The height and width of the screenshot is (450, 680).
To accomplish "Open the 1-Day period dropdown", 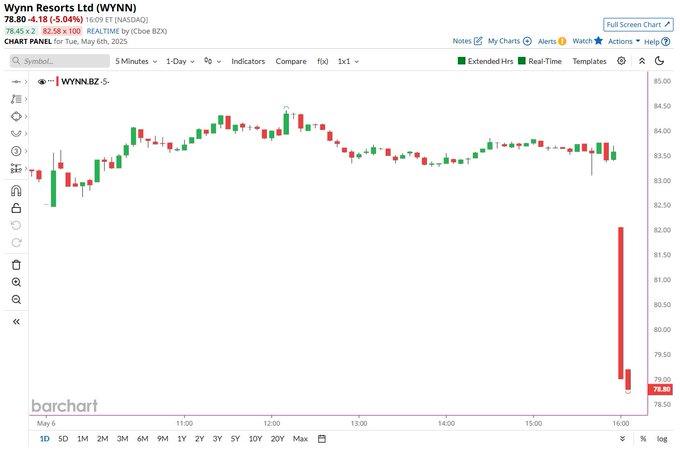I will pos(180,61).
